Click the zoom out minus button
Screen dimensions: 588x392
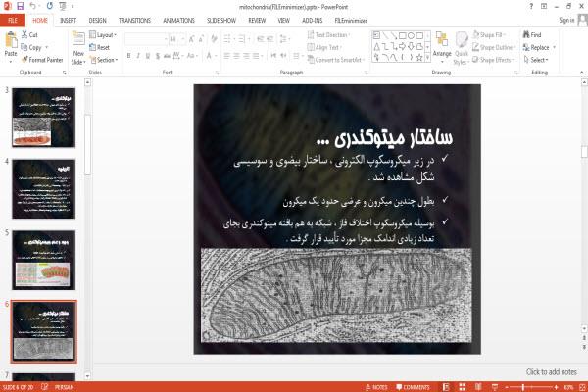(507, 387)
